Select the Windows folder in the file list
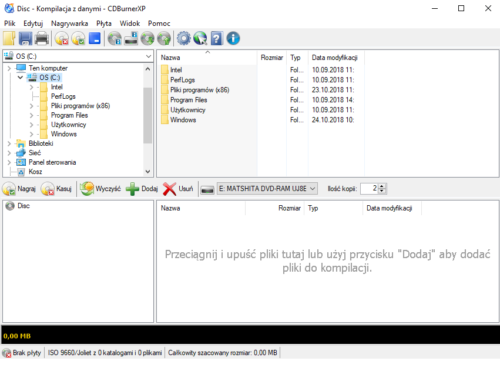Screen dimensions: 500x381 click(183, 120)
